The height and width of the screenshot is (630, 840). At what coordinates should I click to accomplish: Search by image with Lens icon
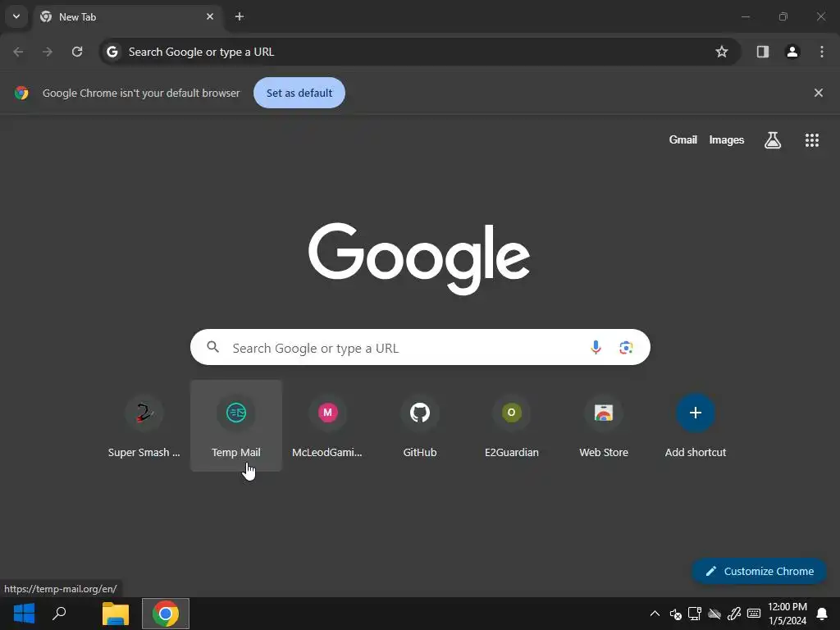(626, 347)
